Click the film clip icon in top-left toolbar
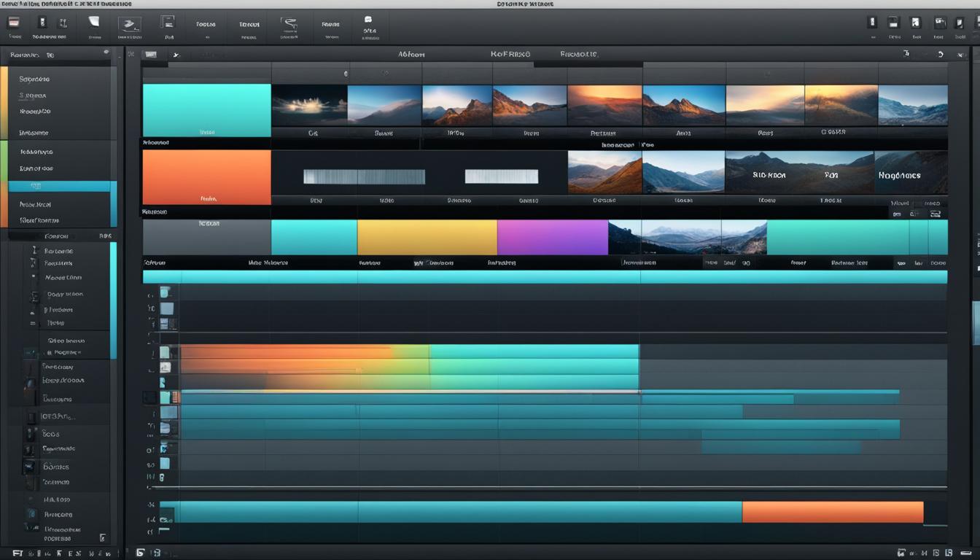 14,23
